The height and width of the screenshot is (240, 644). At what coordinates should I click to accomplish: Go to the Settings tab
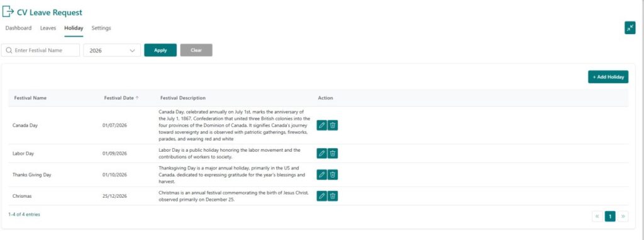tap(101, 28)
